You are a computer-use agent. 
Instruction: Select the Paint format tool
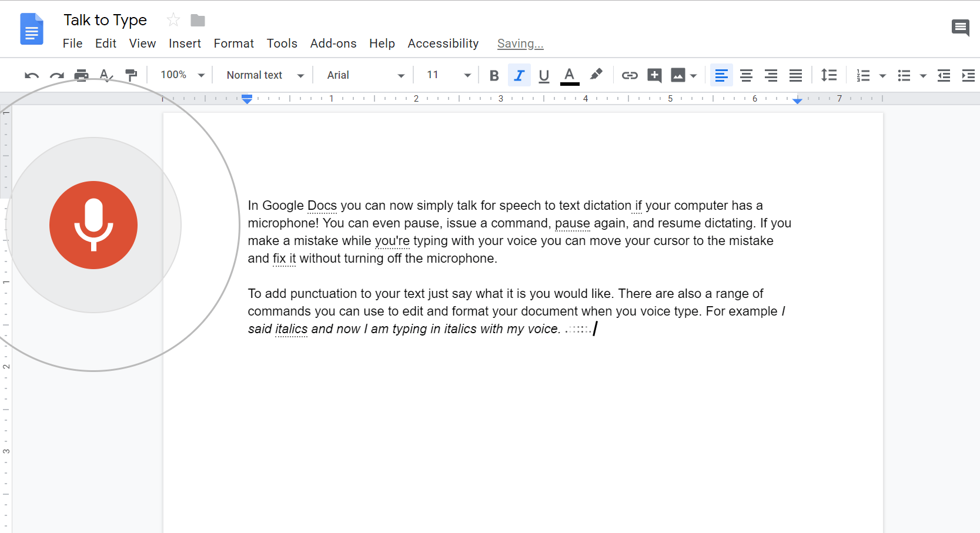(131, 75)
